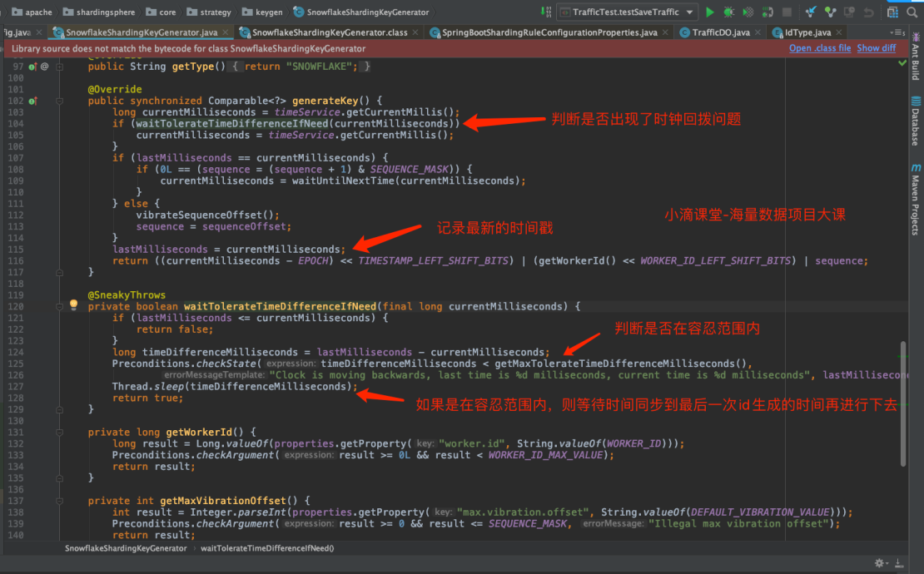Click the Revert undo arrow icon

point(868,12)
